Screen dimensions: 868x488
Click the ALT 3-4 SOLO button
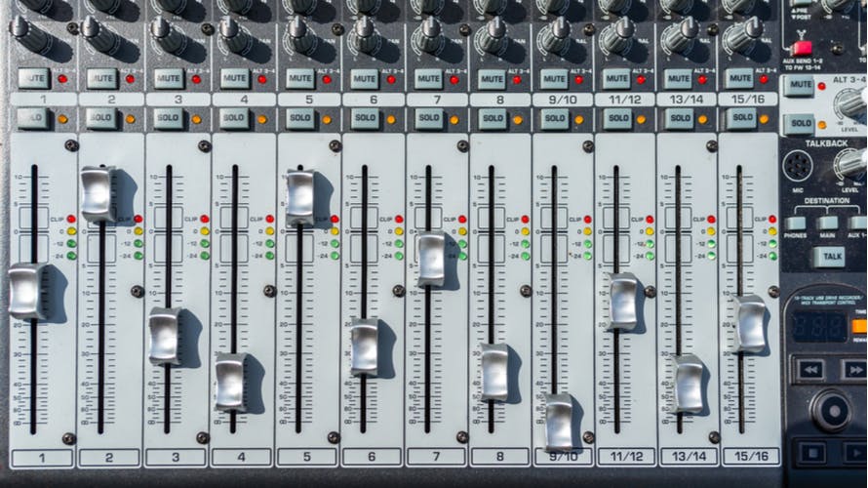tap(801, 124)
